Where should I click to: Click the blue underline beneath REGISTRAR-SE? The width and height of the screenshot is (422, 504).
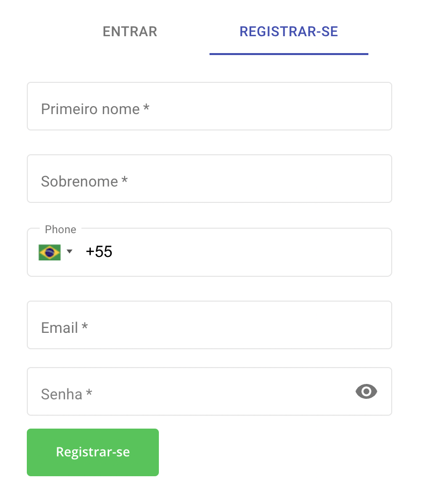pyautogui.click(x=288, y=54)
